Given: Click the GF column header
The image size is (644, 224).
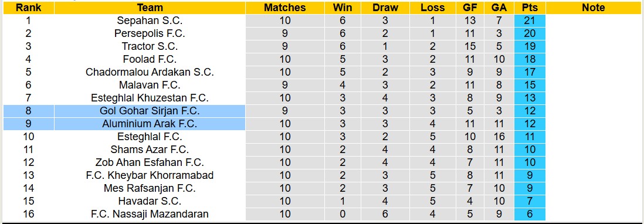Looking at the screenshot, I should [x=470, y=8].
